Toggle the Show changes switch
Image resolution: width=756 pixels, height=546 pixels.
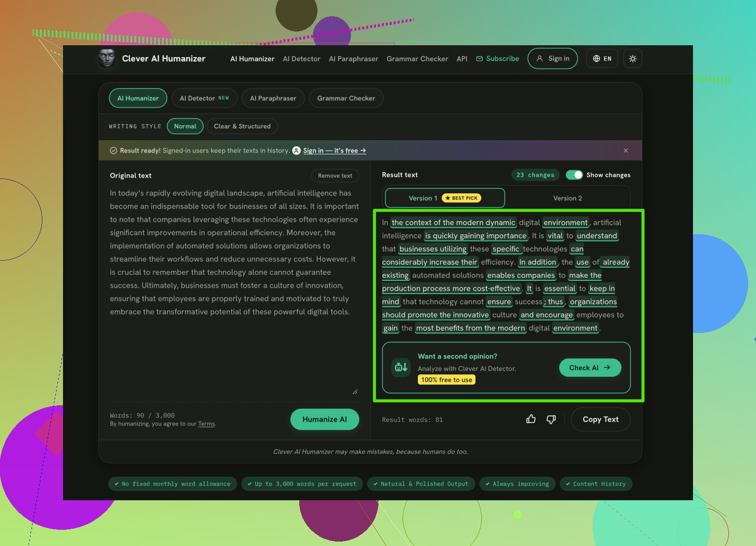click(574, 175)
